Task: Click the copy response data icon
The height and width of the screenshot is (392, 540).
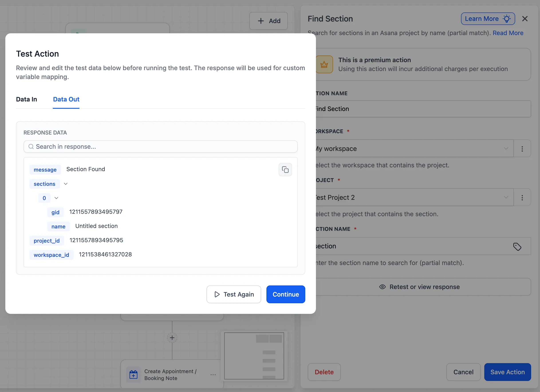Action: coord(285,170)
